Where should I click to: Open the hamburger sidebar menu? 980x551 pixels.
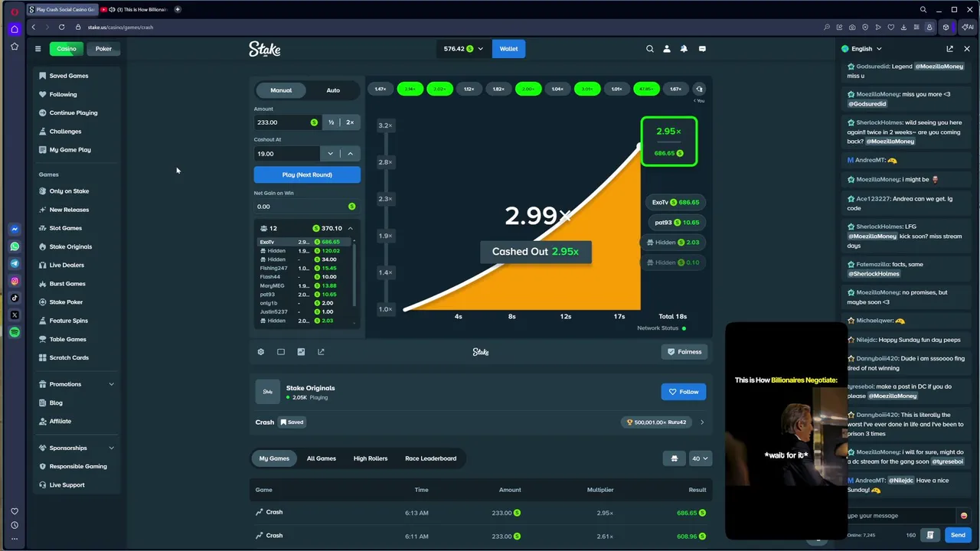(38, 49)
